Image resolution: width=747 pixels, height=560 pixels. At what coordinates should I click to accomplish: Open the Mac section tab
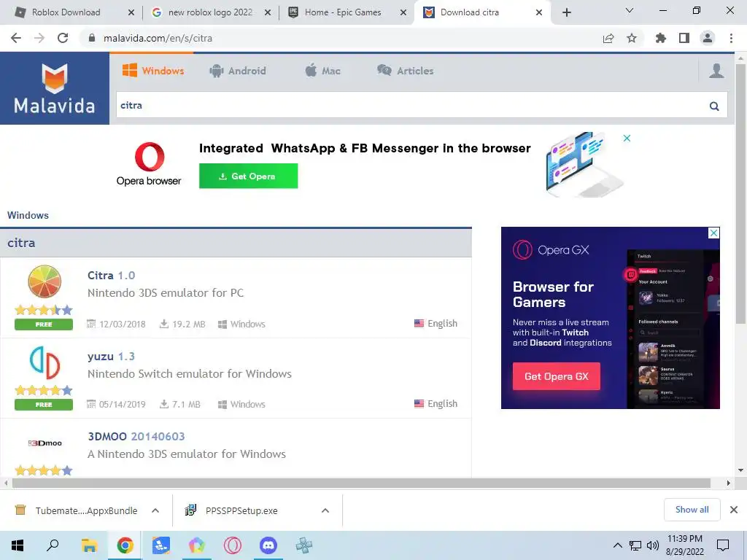322,71
